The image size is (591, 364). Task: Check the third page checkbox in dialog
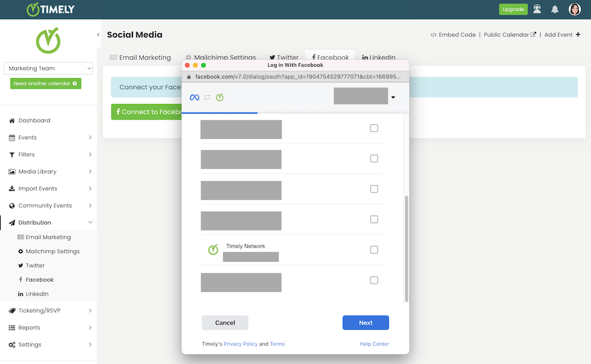tap(374, 188)
